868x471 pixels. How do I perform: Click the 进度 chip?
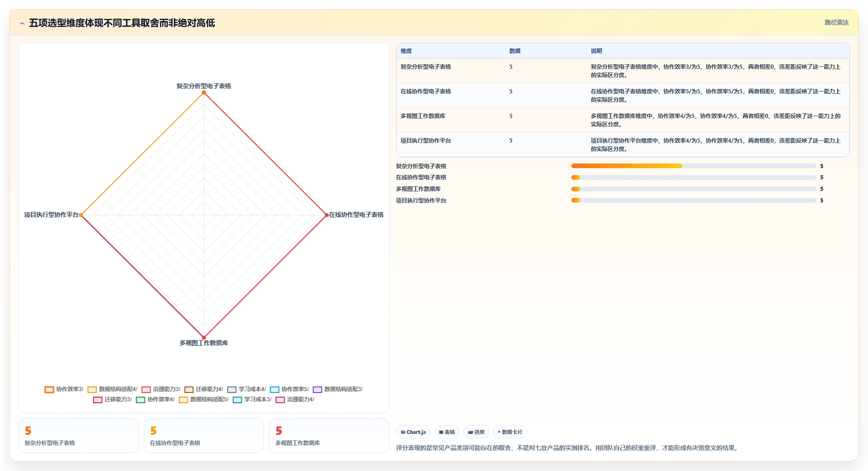(x=476, y=432)
